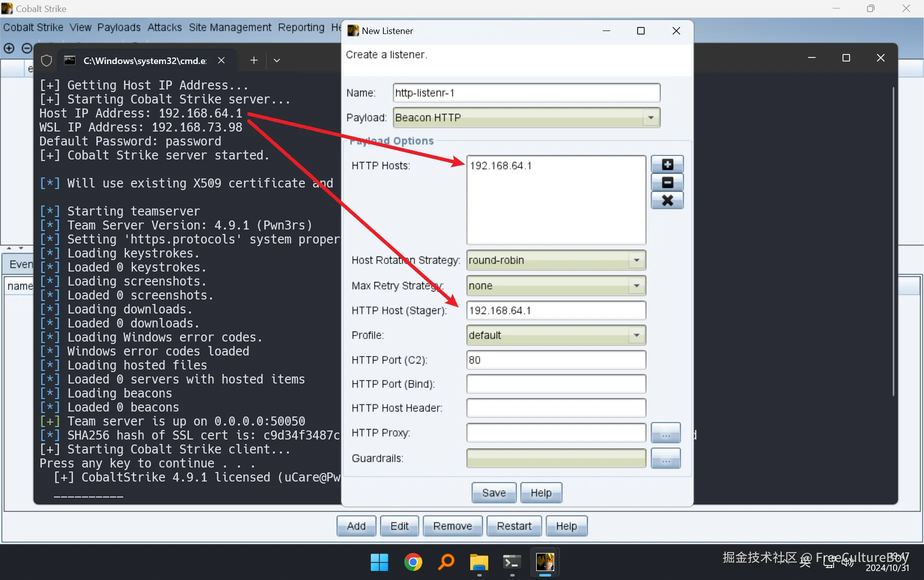This screenshot has height=580, width=924.
Task: Select the cmd.exe terminal tab
Action: (x=145, y=60)
